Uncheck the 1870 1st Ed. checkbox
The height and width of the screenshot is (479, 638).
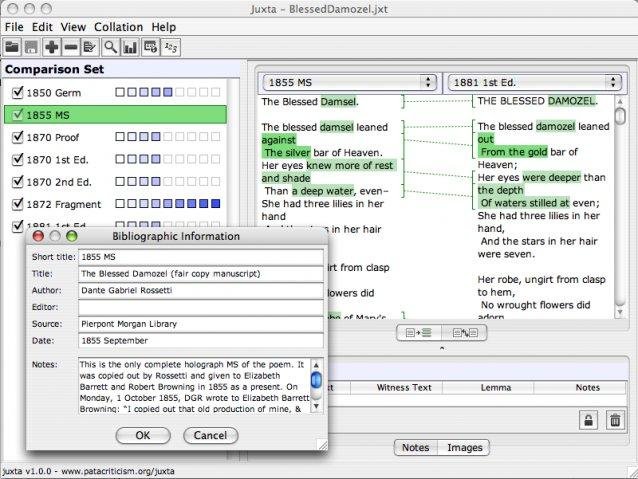17,159
